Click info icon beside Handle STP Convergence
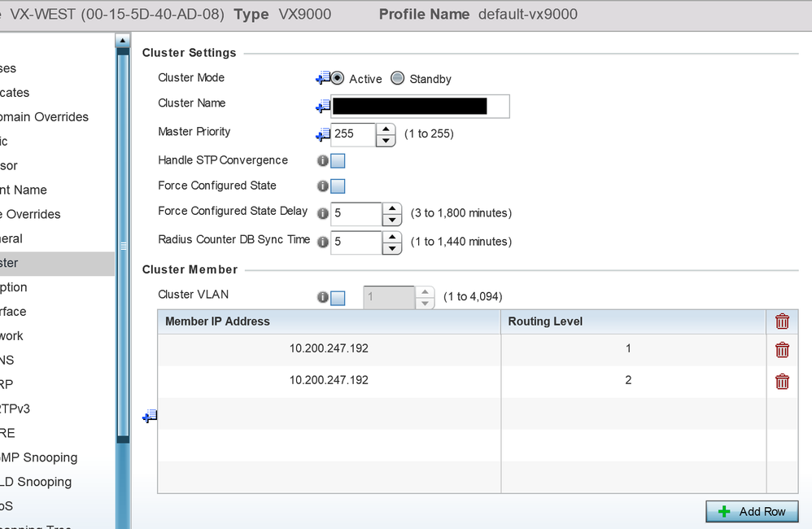The width and height of the screenshot is (812, 529). click(x=322, y=161)
